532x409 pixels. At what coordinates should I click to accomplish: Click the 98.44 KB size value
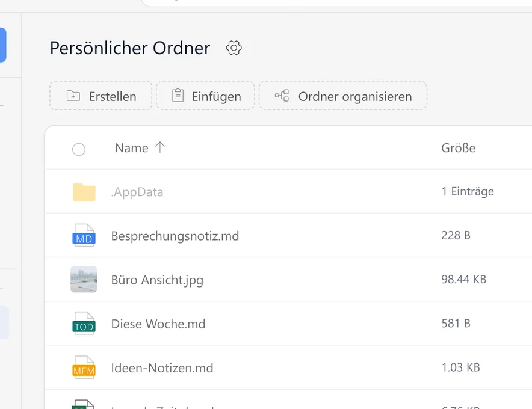pos(464,280)
